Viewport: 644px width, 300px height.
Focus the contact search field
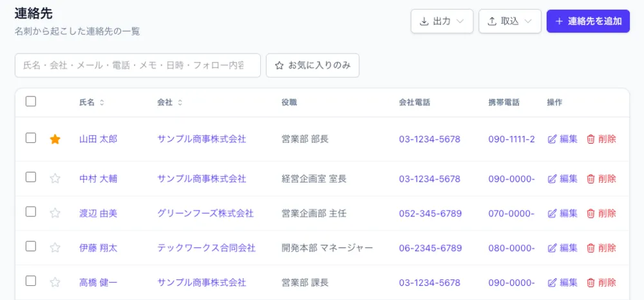click(138, 65)
